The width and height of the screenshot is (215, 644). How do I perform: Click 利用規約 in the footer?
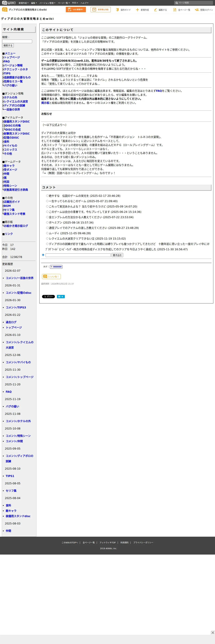pos(124,543)
